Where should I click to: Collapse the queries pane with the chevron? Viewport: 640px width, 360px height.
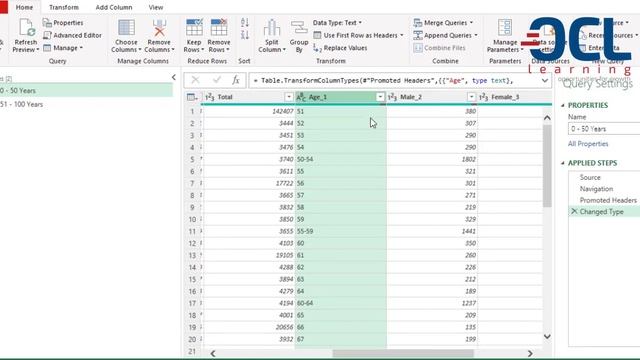[x=174, y=77]
